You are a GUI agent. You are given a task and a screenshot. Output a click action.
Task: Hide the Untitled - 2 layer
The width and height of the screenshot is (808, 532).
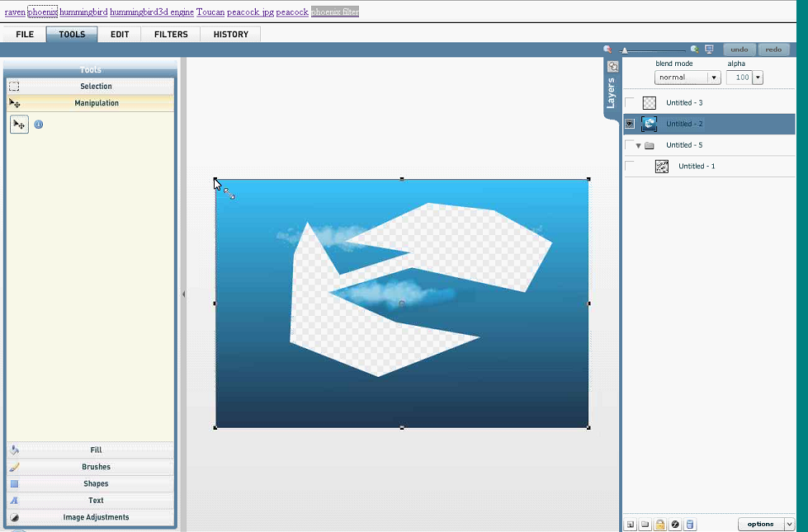[x=629, y=124]
